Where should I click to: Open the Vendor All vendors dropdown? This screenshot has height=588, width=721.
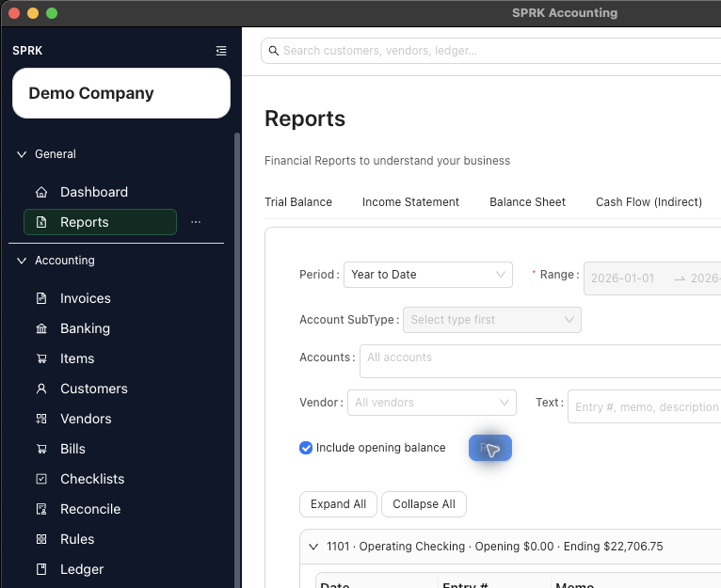pyautogui.click(x=432, y=403)
